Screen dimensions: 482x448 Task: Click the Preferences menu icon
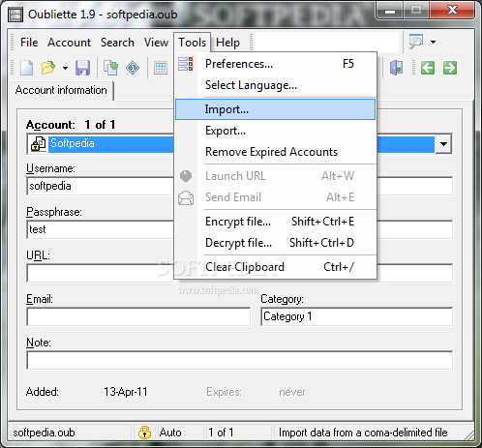[186, 64]
